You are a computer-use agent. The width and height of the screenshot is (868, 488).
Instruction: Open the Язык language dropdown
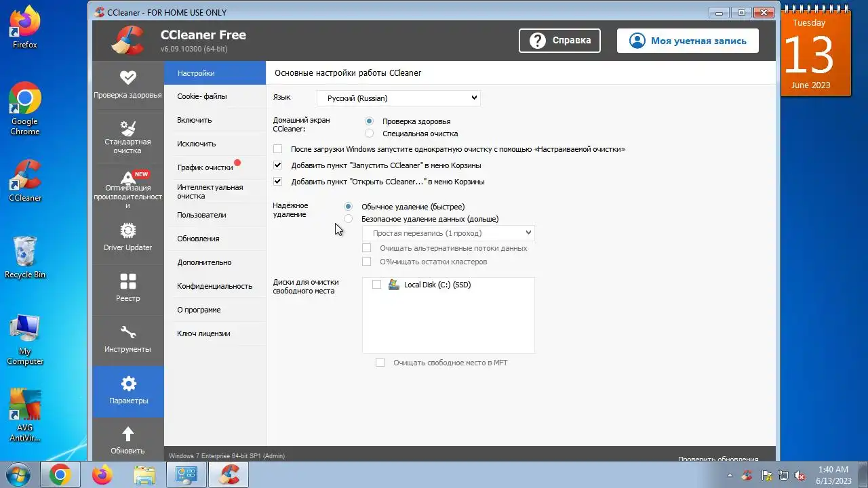click(x=399, y=98)
